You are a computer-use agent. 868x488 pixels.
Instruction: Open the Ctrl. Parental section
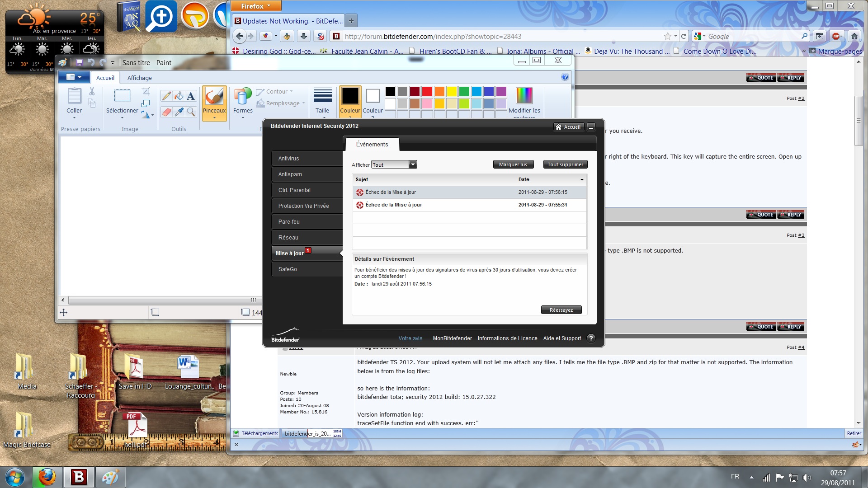[x=307, y=190]
